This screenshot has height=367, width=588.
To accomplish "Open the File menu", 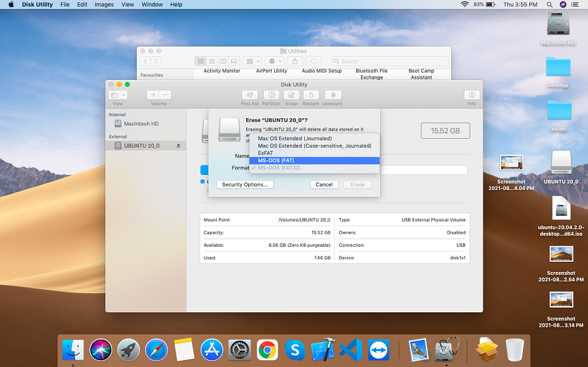I will 65,5.
